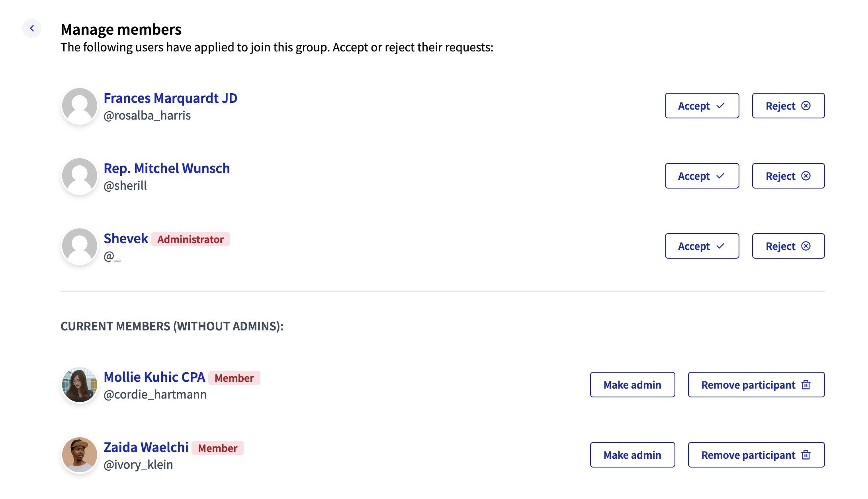868x499 pixels.
Task: Click the checkmark icon on Frances's Accept button
Action: [x=721, y=105]
